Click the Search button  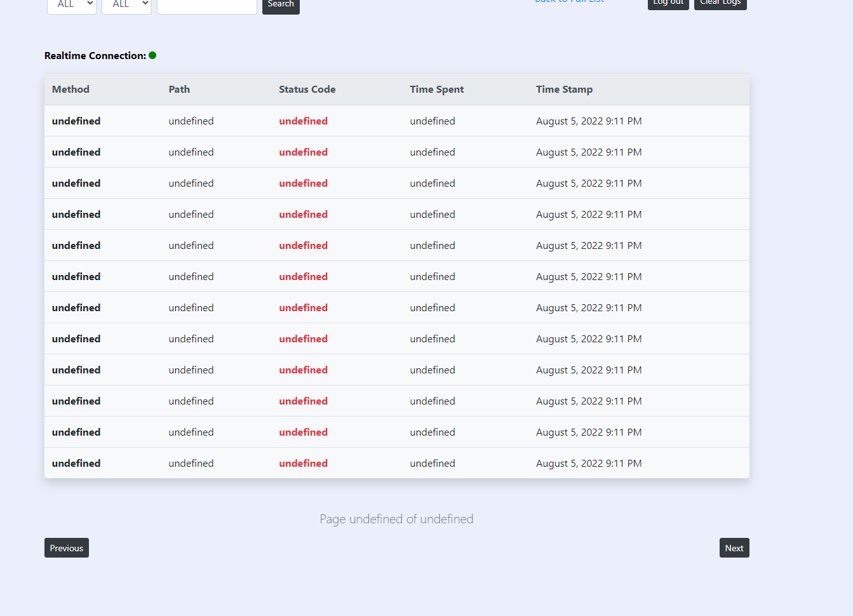coord(280,4)
